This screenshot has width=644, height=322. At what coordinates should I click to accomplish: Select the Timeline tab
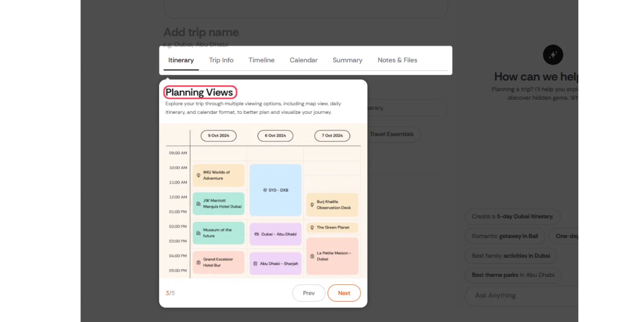[261, 60]
